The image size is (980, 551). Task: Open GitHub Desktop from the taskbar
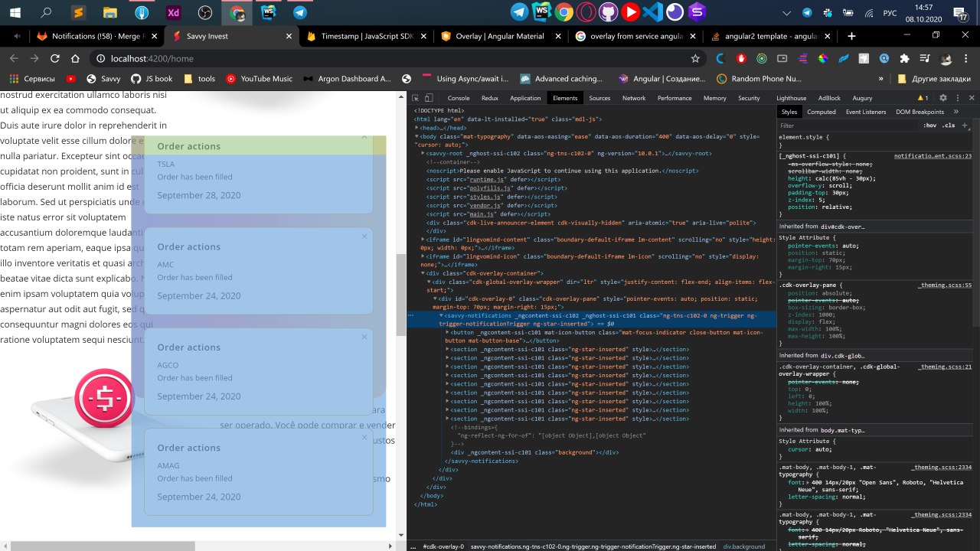pos(608,11)
